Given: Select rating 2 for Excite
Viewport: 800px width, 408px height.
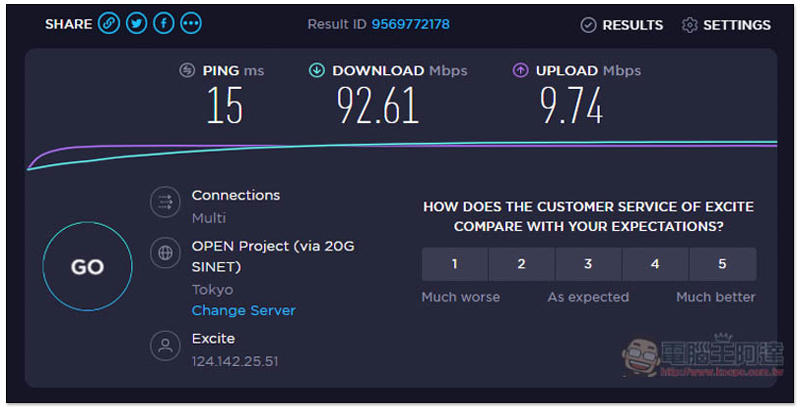Looking at the screenshot, I should [x=521, y=264].
